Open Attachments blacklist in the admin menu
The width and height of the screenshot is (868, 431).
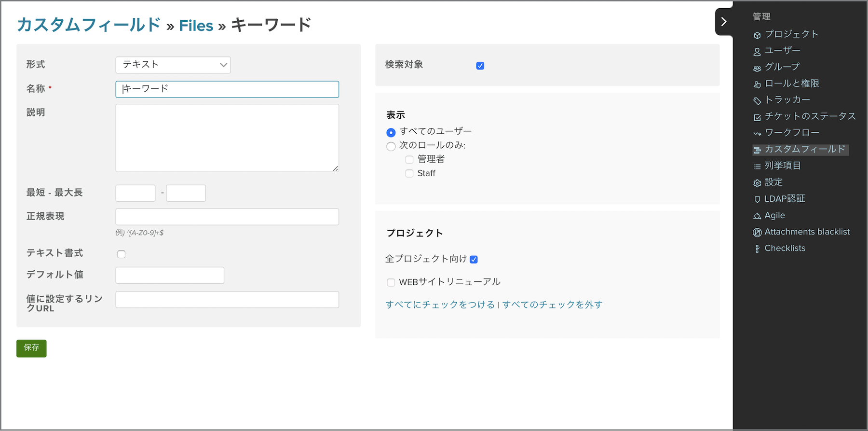tap(807, 232)
